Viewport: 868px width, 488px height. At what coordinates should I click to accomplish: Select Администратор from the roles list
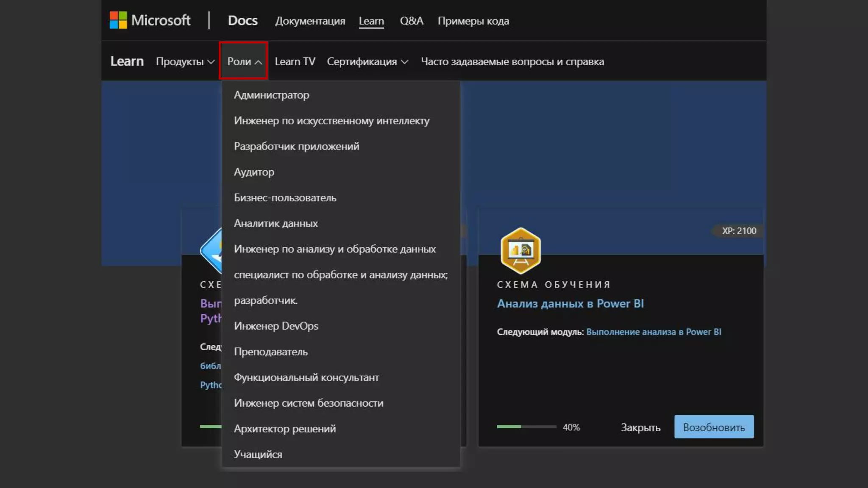tap(271, 95)
